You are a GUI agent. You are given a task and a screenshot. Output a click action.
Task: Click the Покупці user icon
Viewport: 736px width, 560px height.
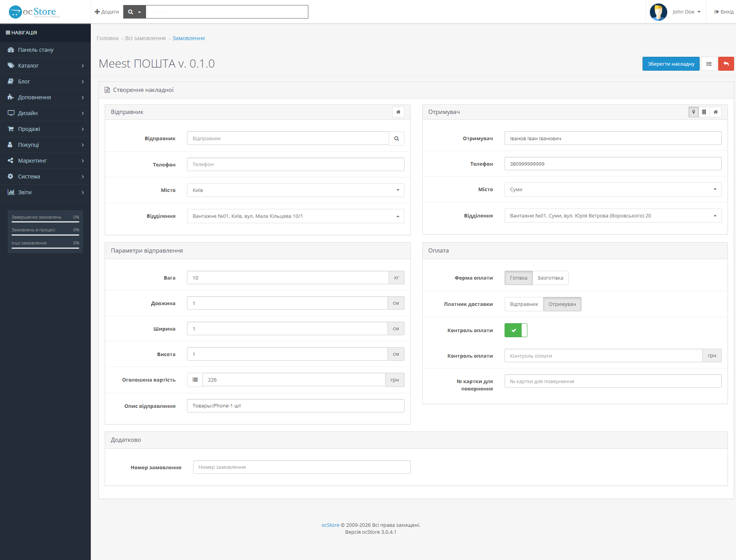click(x=11, y=145)
